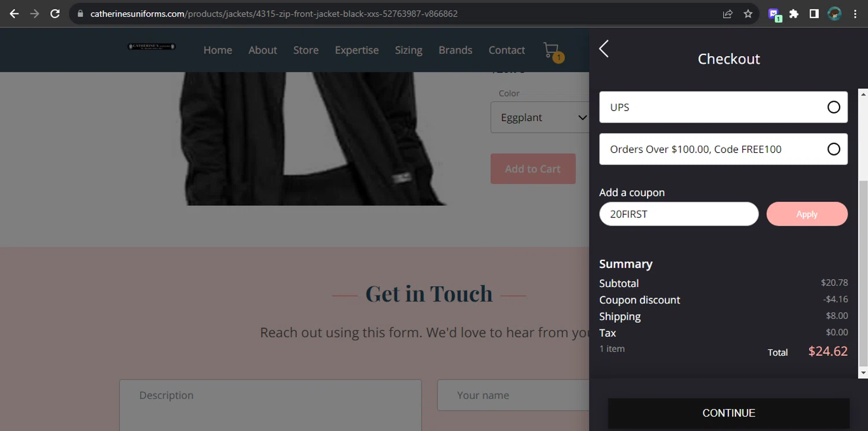Open the Extensions puzzle icon

point(794,14)
